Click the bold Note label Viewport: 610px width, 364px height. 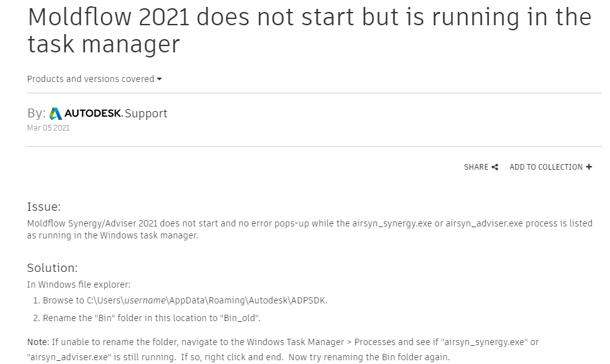[x=37, y=342]
